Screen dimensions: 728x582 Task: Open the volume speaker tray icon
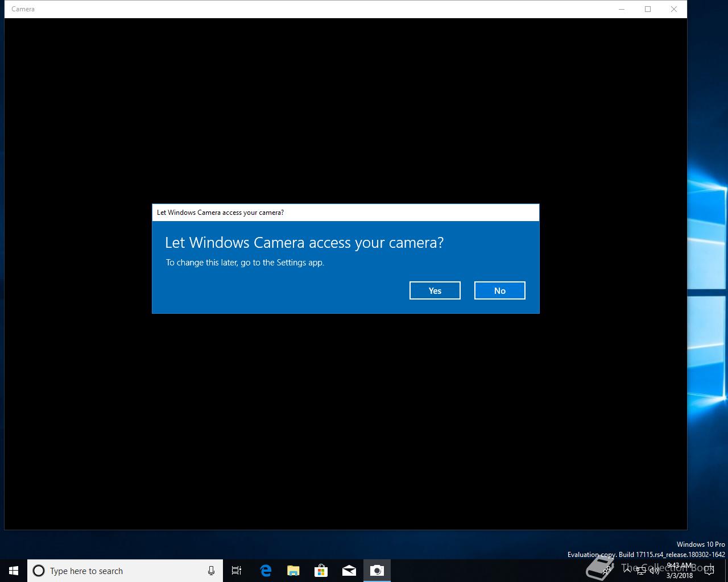(655, 571)
